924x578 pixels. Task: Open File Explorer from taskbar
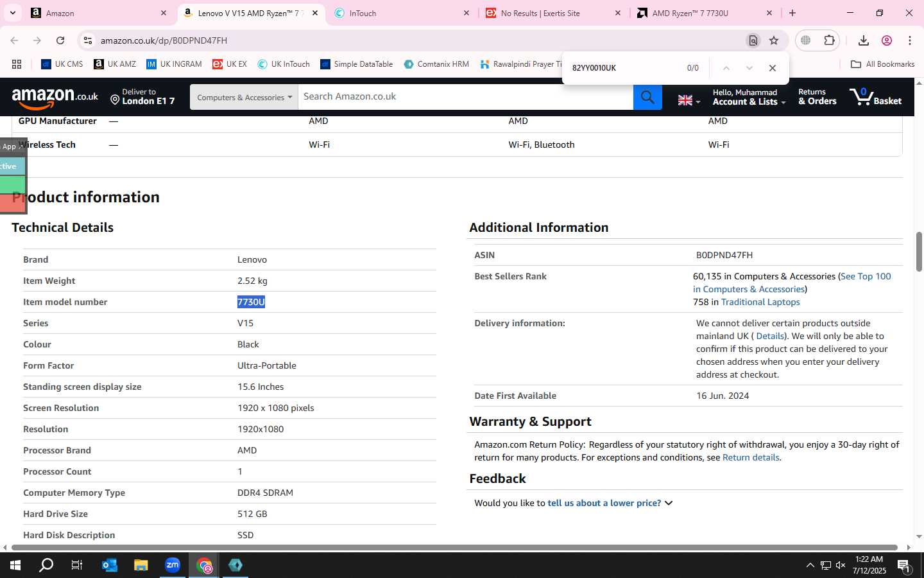tap(141, 565)
